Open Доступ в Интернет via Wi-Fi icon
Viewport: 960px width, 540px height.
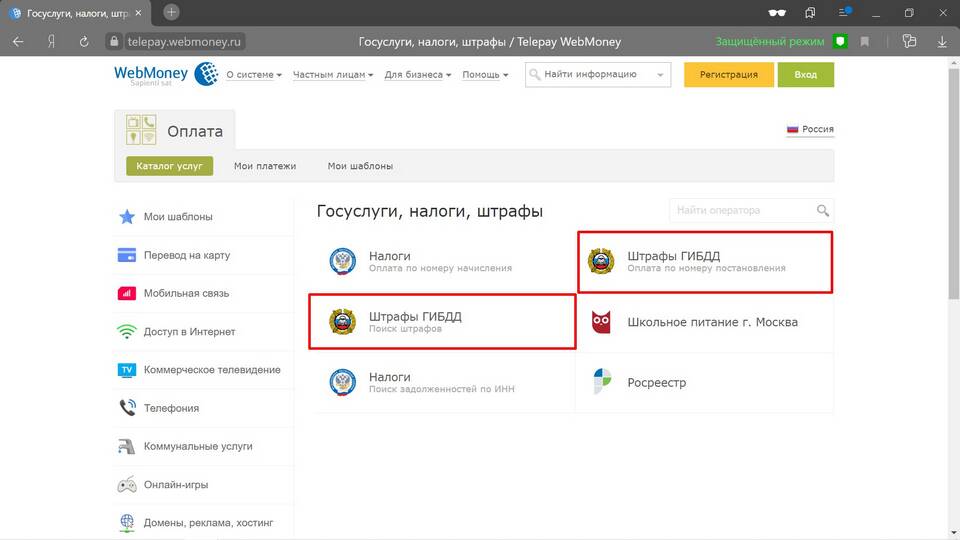click(x=127, y=332)
